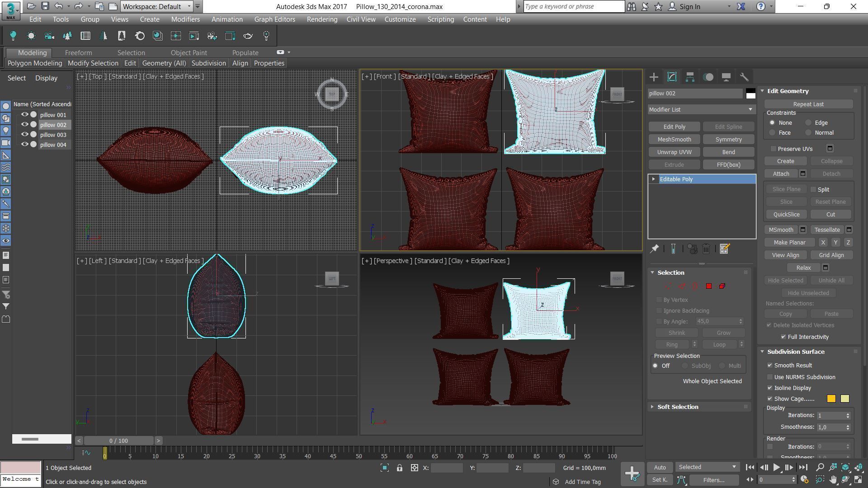Image resolution: width=868 pixels, height=488 pixels.
Task: Switch to the Modify panel tab icon
Action: click(x=672, y=77)
